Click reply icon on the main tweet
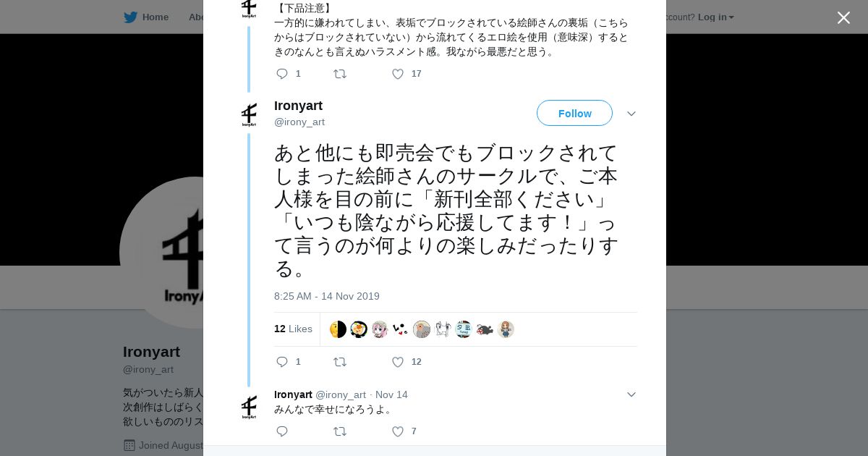The height and width of the screenshot is (456, 868). tap(282, 362)
